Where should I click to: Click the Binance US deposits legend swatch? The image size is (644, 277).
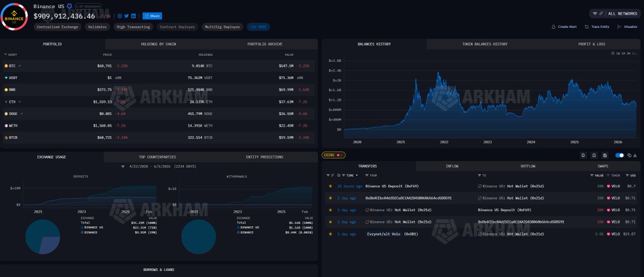(x=82, y=228)
